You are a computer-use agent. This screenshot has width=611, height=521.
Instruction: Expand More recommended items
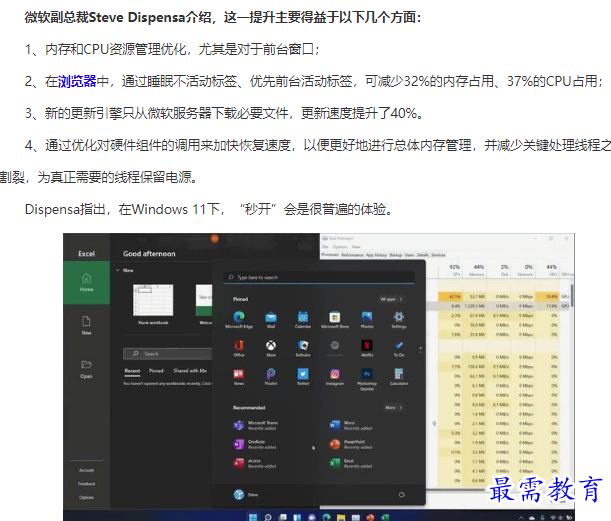394,408
